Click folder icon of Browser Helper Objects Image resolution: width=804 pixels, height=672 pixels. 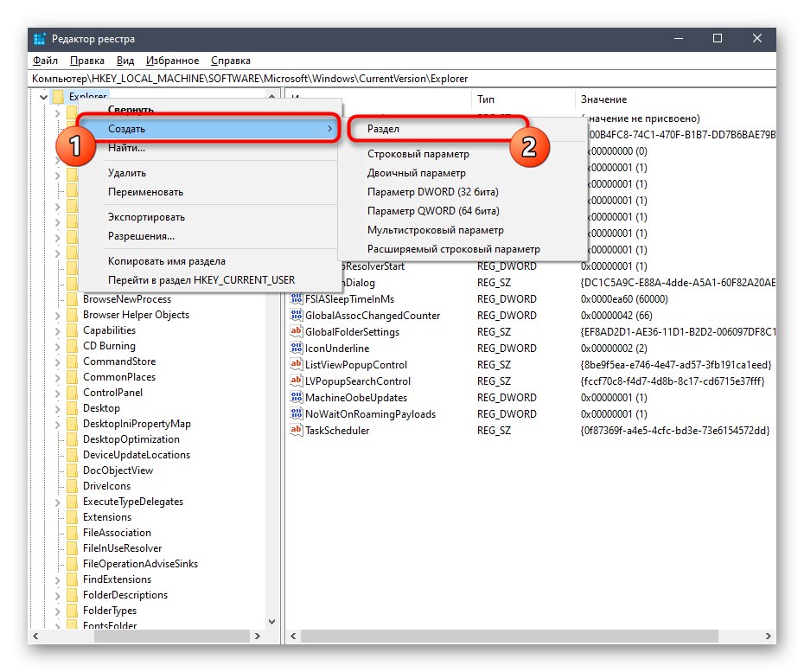tap(73, 315)
